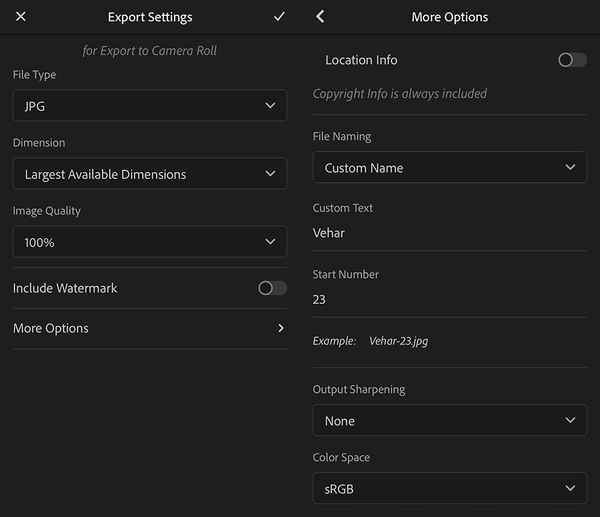Open the Output Sharpening None dropdown

[x=450, y=420]
